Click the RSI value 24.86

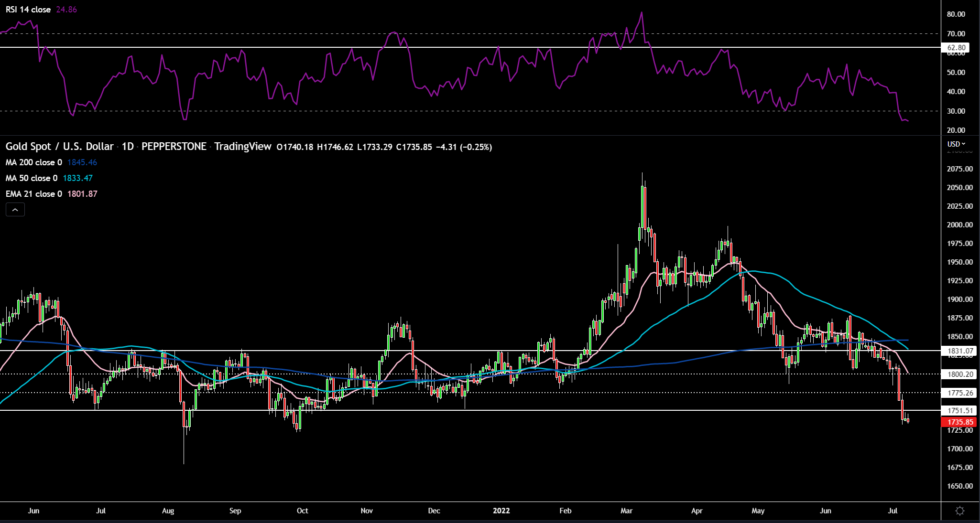point(66,10)
